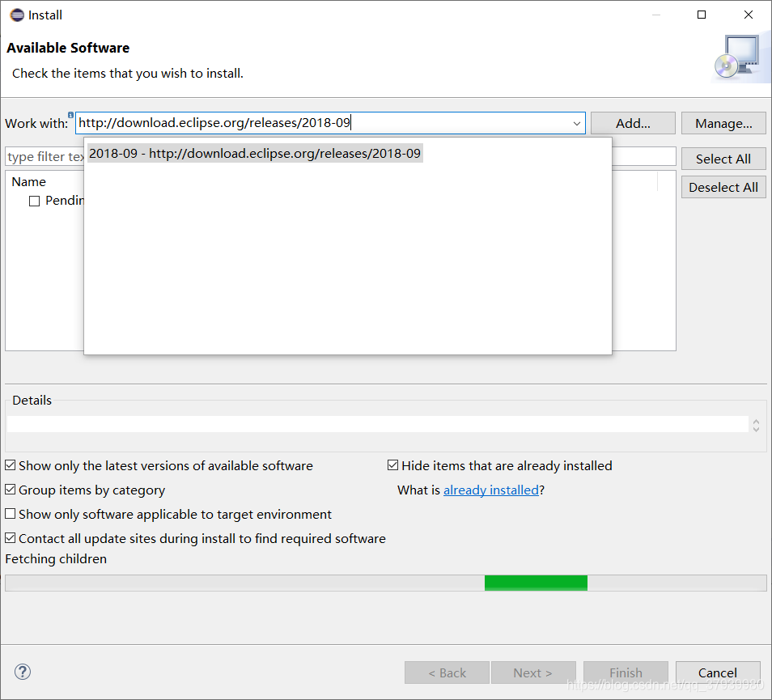Click the info decorator beside Work with
The image size is (772, 700).
71,115
